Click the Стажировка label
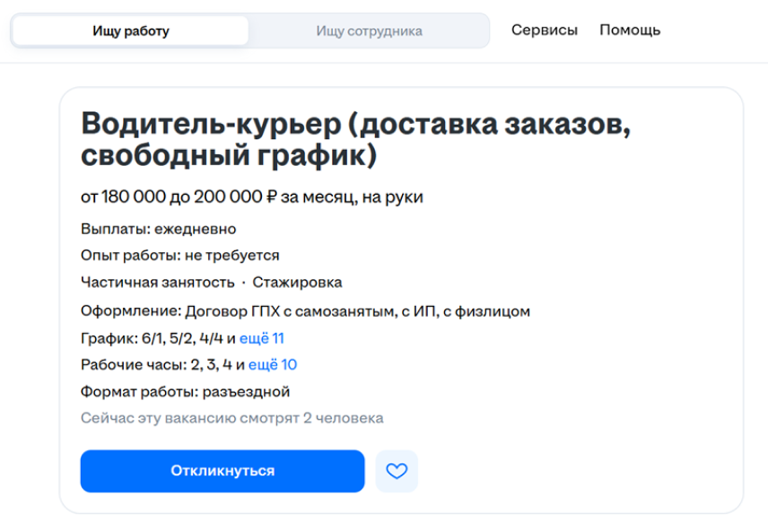The height and width of the screenshot is (532, 768). [x=297, y=283]
